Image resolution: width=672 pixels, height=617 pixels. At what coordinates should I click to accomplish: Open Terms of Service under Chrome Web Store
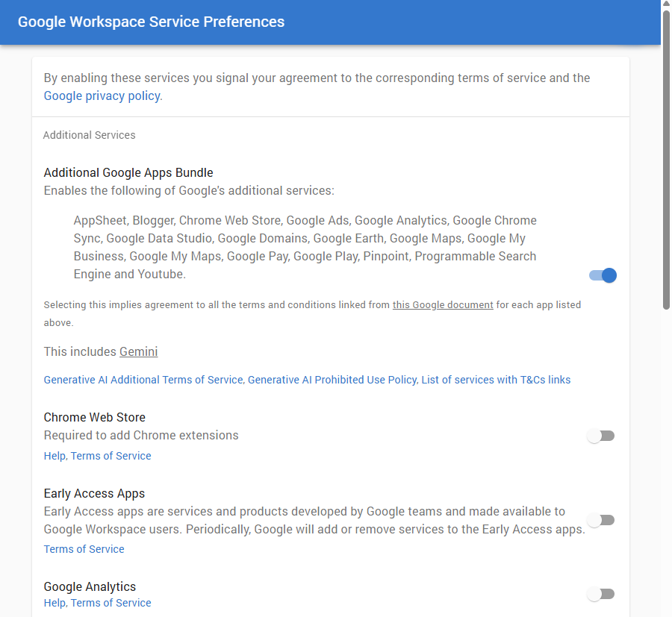click(111, 456)
